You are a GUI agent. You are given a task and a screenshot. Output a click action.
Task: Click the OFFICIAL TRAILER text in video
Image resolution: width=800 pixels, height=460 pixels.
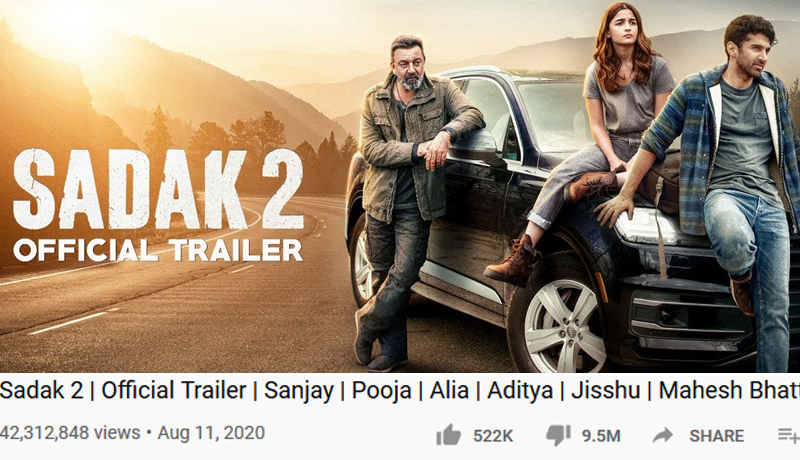[158, 250]
